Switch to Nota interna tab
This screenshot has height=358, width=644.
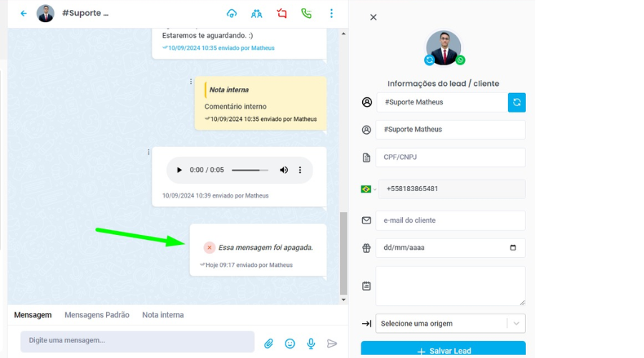162,315
